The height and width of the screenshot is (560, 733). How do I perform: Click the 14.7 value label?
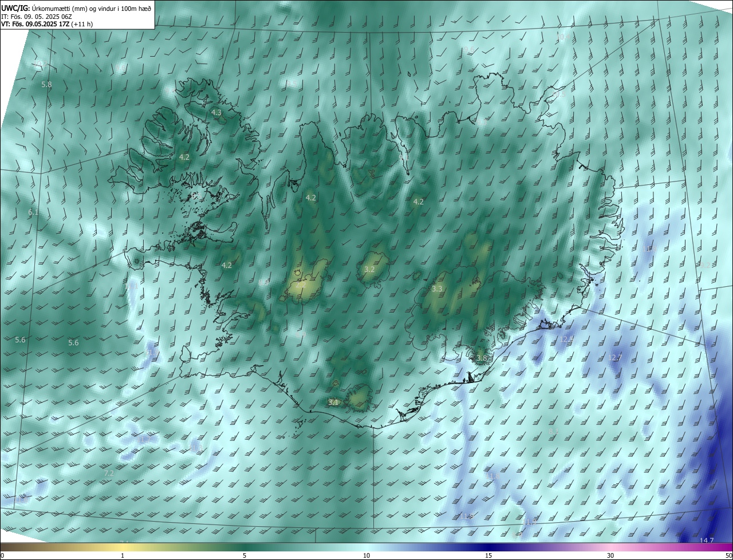coord(707,541)
